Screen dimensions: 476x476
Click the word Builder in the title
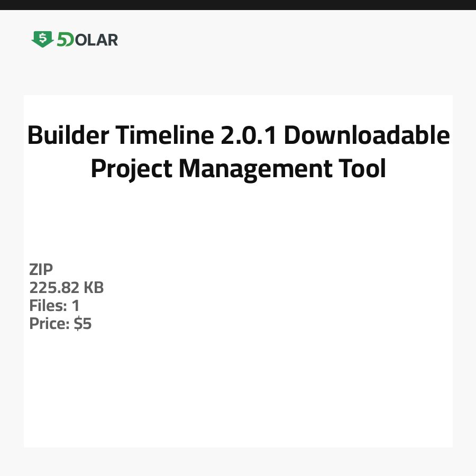pos(67,135)
